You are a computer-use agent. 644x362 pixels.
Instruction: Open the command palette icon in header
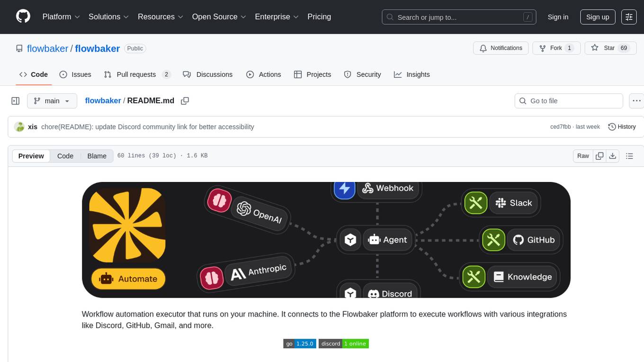coord(629,17)
